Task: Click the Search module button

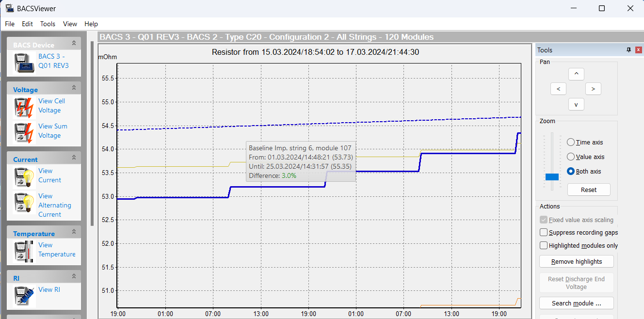Action: click(576, 303)
